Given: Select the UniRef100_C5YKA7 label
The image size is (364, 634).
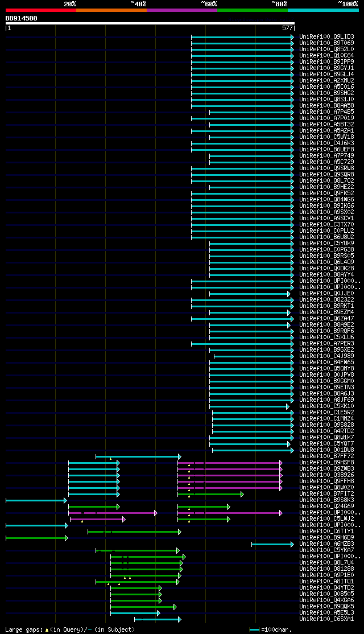Looking at the screenshot, I should point(327,551).
